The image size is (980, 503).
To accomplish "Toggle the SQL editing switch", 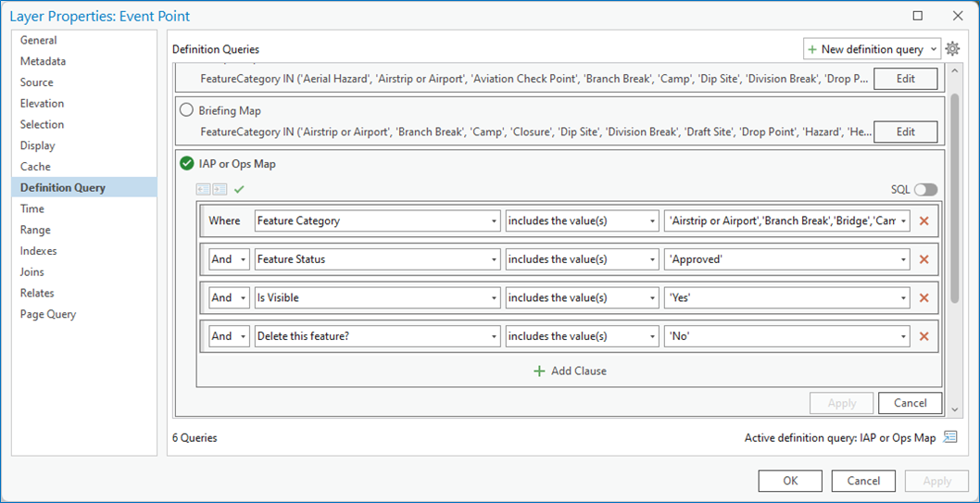I will 925,190.
